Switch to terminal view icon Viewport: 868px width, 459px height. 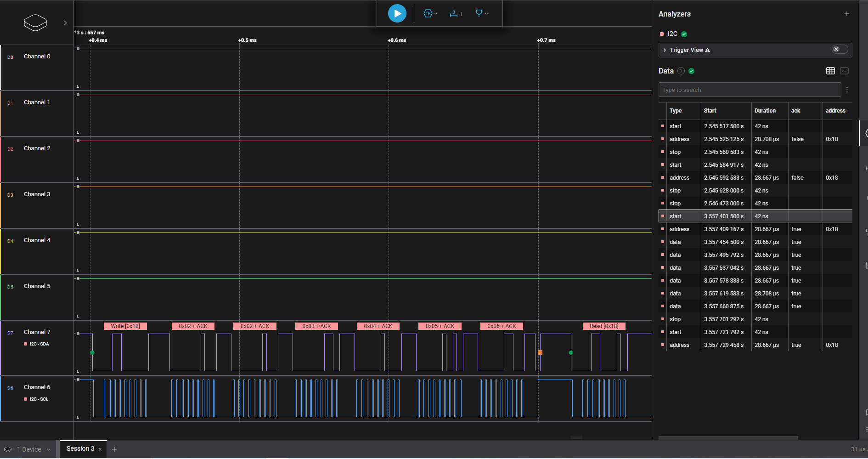(x=844, y=71)
